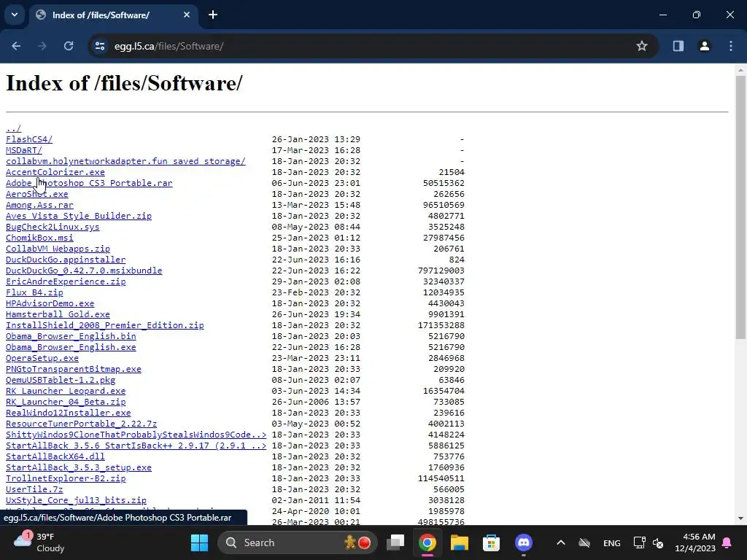The image size is (747, 560).
Task: Download HPAdvisorDemo.exe
Action: coord(50,304)
